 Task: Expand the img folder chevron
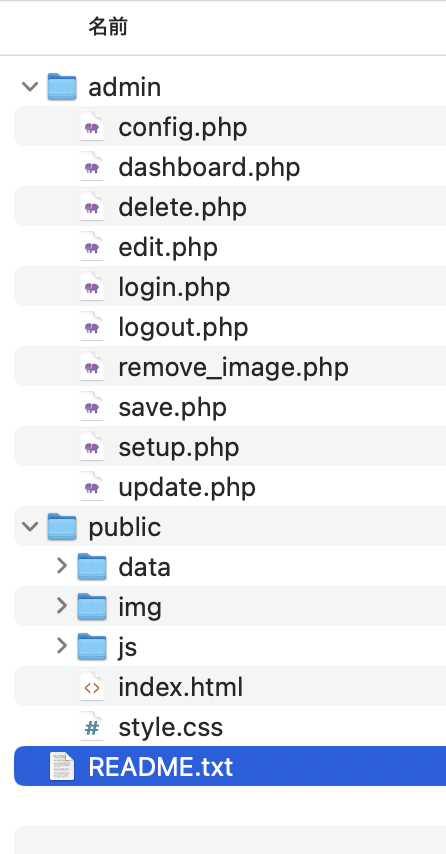pyautogui.click(x=62, y=606)
